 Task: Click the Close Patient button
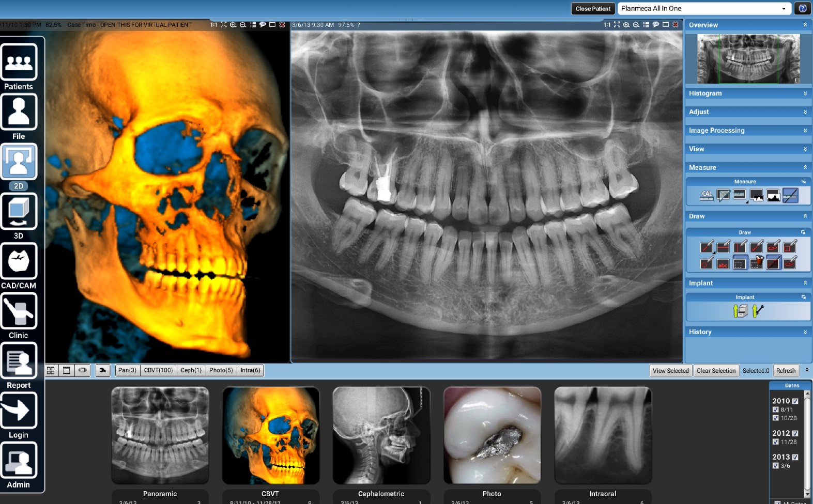coord(593,9)
